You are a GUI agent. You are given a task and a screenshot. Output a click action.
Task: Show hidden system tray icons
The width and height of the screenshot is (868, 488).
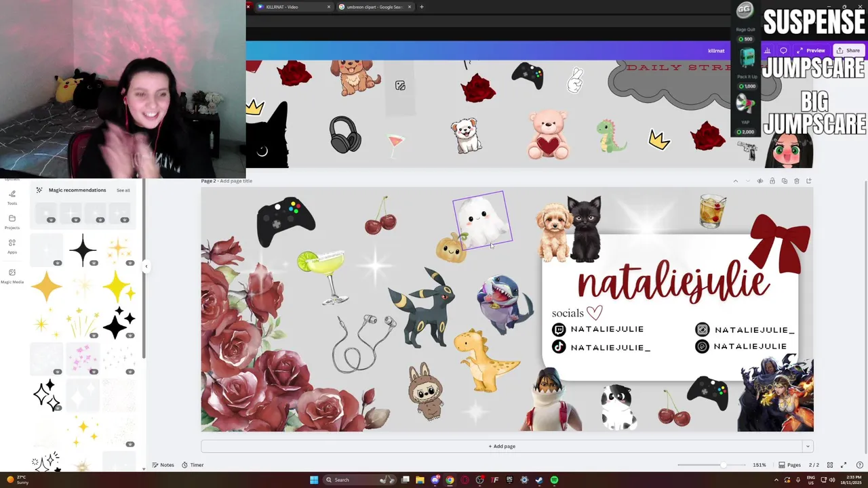(x=776, y=480)
